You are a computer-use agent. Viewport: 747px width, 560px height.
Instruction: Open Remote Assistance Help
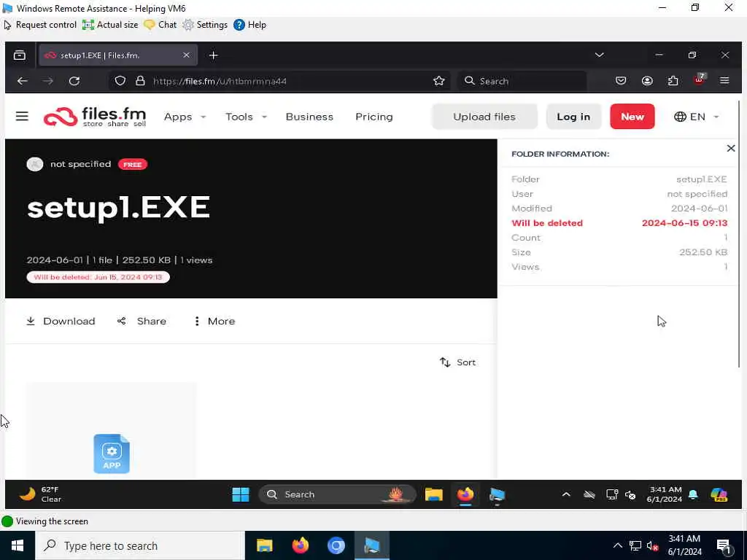[x=249, y=25]
